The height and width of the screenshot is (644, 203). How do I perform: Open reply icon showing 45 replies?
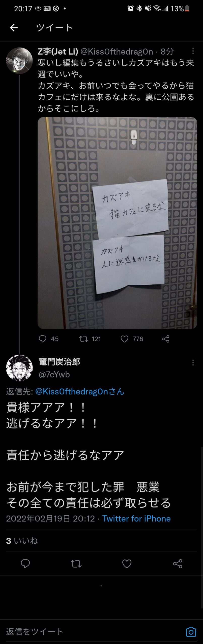42,339
